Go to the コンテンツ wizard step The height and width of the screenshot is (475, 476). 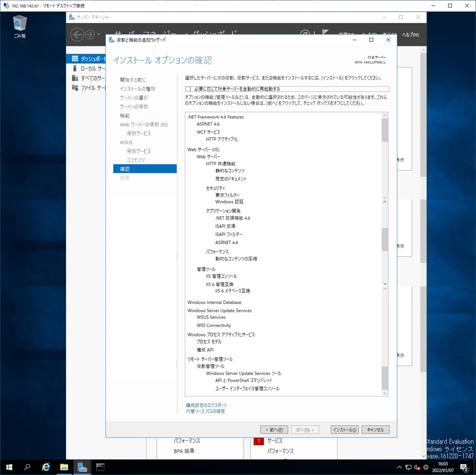(x=136, y=160)
